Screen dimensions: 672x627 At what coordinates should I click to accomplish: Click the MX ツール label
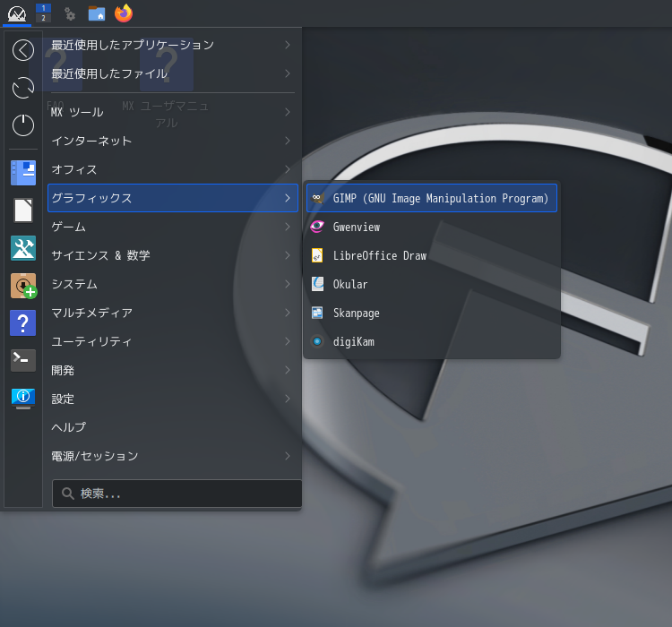pyautogui.click(x=77, y=112)
